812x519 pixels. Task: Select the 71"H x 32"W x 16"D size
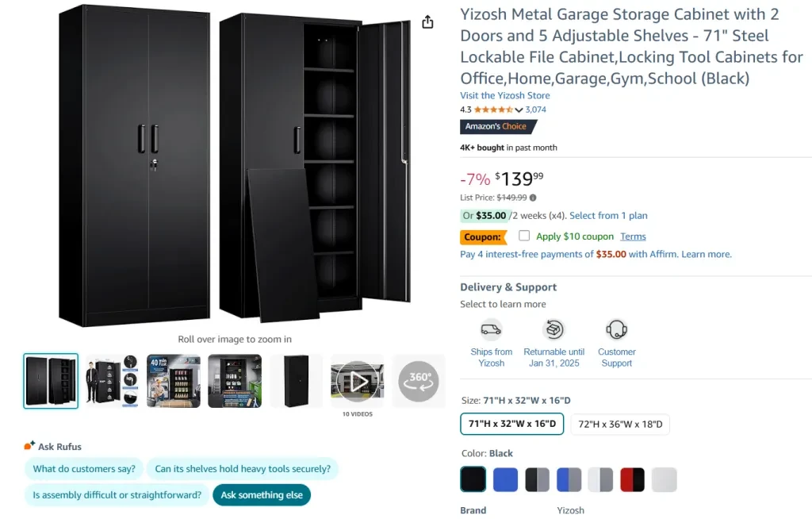point(511,424)
